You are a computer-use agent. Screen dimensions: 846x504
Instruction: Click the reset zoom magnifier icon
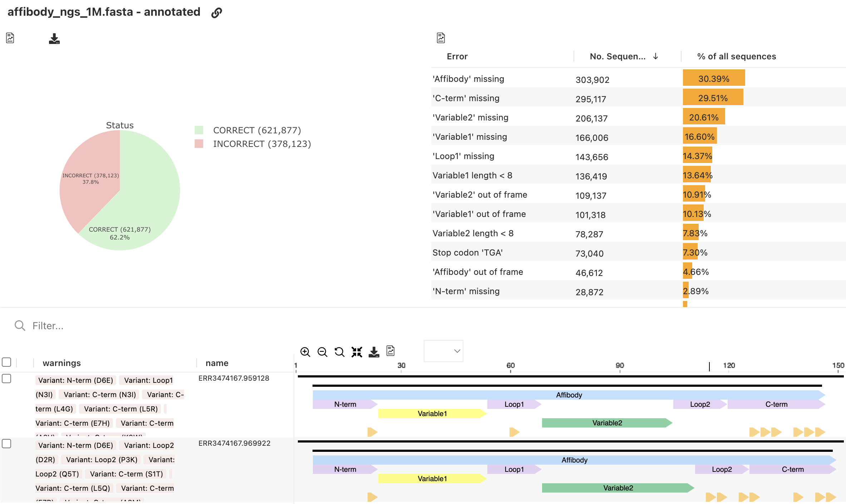tap(339, 352)
